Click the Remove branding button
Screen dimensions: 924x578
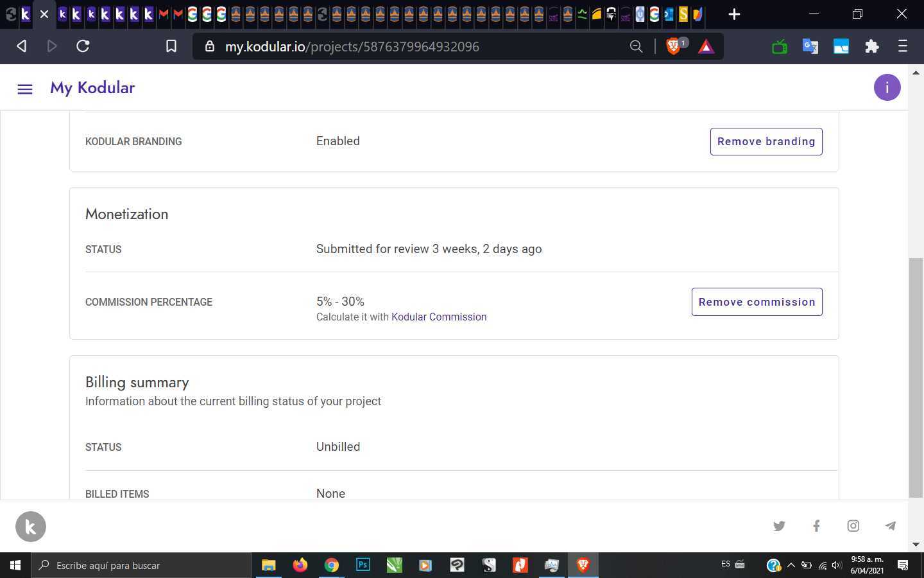pyautogui.click(x=766, y=141)
